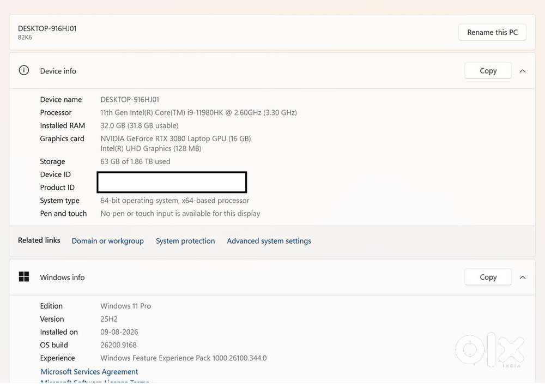Select the Version value 25H2
The image size is (545, 392).
109,319
